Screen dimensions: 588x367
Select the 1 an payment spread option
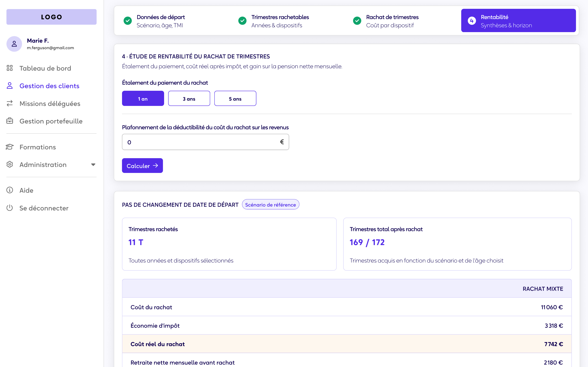click(x=143, y=98)
